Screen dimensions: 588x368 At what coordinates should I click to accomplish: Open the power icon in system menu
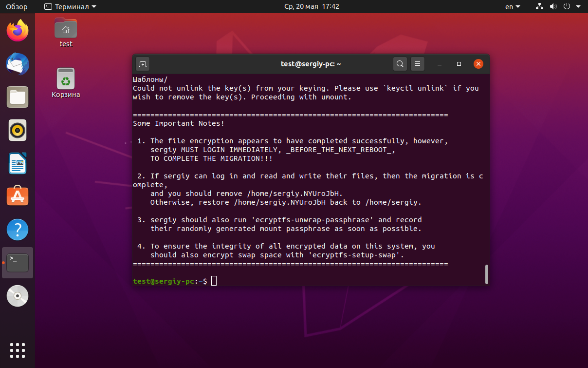tap(567, 7)
